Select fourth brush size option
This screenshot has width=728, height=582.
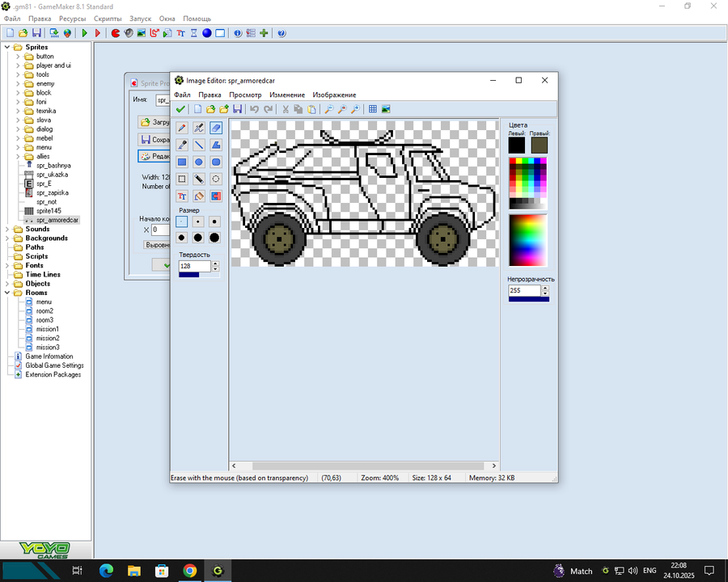coord(181,238)
